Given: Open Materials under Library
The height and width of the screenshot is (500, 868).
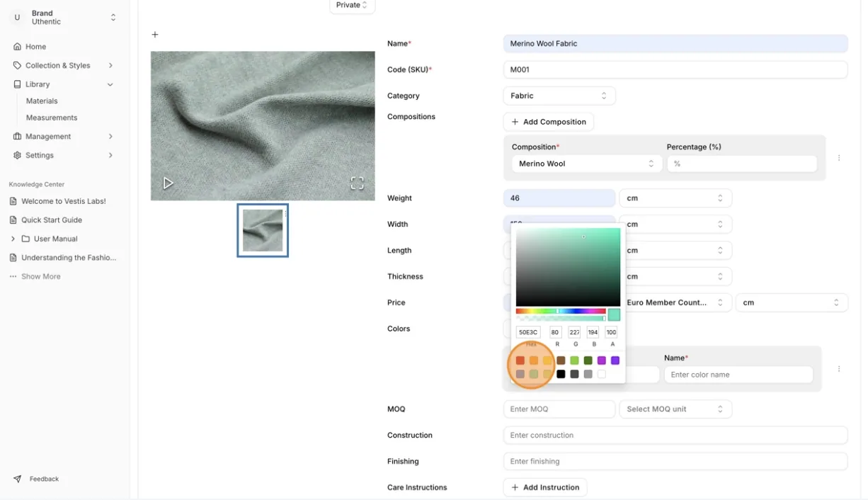Looking at the screenshot, I should [x=42, y=101].
